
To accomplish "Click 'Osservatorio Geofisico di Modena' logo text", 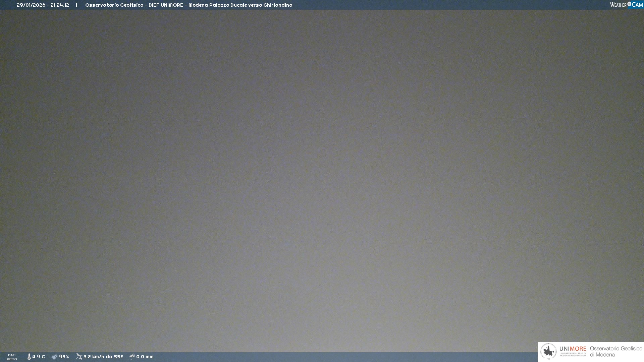I will tap(616, 352).
